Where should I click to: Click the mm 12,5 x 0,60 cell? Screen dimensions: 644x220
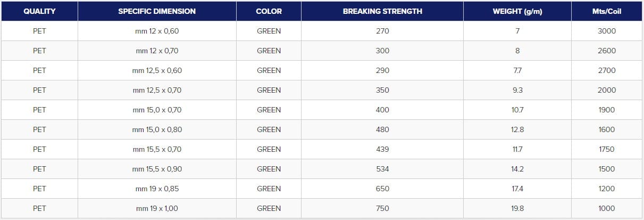tap(157, 70)
